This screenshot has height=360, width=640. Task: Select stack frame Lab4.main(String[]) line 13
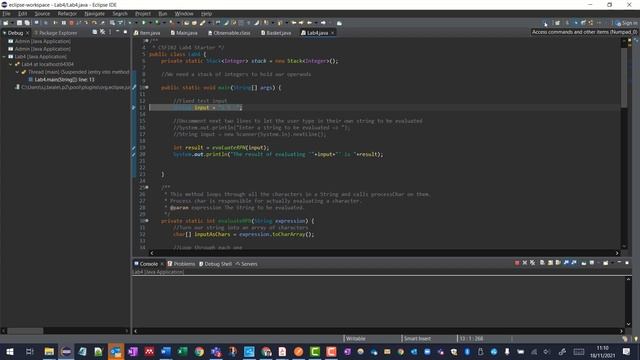(61, 80)
